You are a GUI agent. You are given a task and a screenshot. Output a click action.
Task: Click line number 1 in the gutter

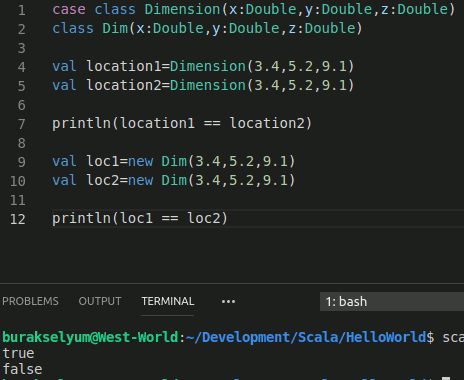coord(22,10)
